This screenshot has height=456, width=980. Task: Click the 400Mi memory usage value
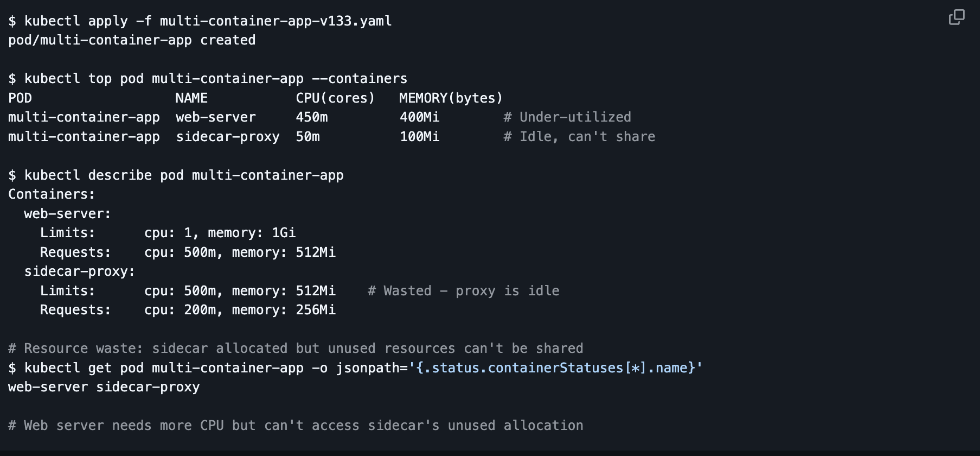419,117
